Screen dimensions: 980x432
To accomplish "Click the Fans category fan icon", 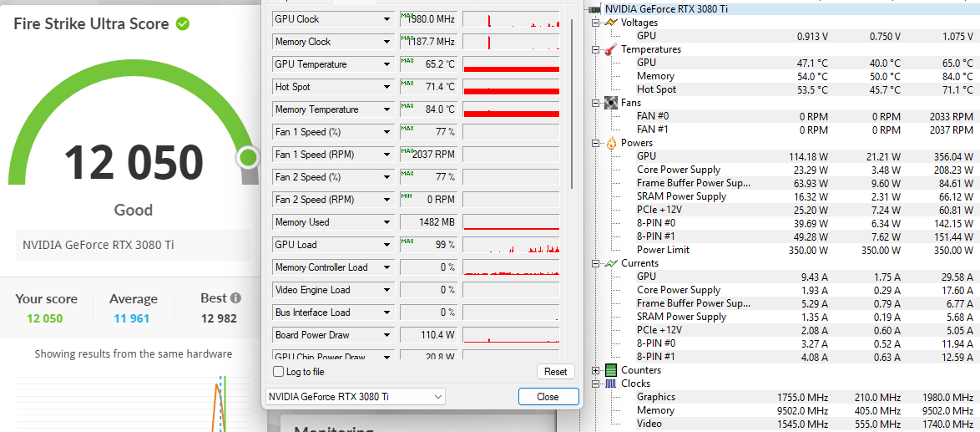I will (x=610, y=103).
